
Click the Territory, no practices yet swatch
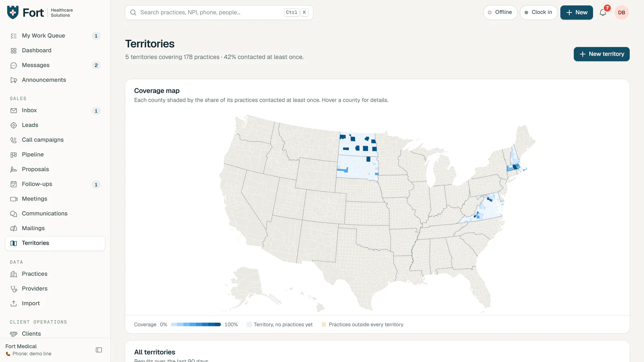(x=249, y=325)
